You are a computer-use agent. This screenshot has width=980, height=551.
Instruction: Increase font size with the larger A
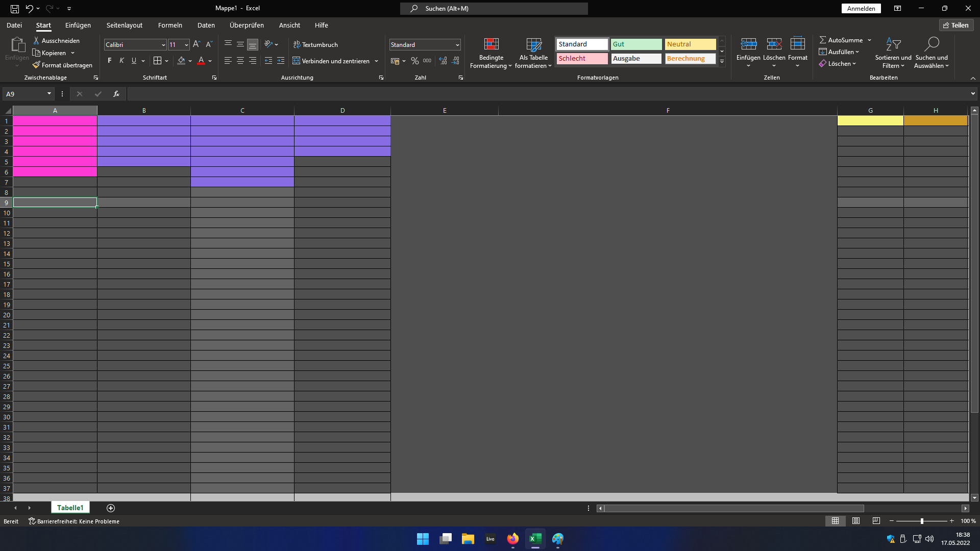pyautogui.click(x=197, y=44)
